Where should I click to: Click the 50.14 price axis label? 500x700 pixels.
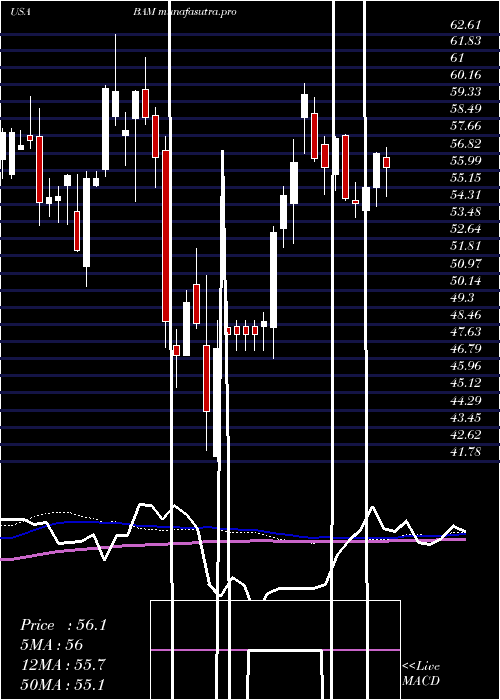(x=465, y=281)
